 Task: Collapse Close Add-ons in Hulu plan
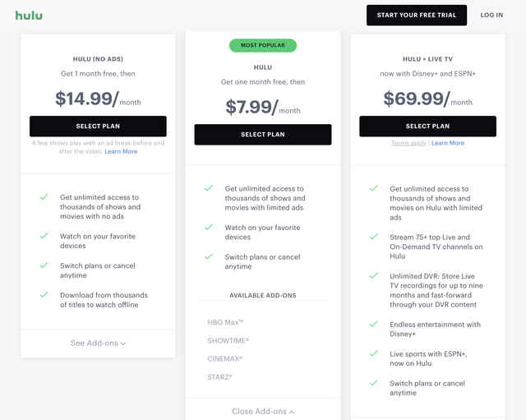263,411
